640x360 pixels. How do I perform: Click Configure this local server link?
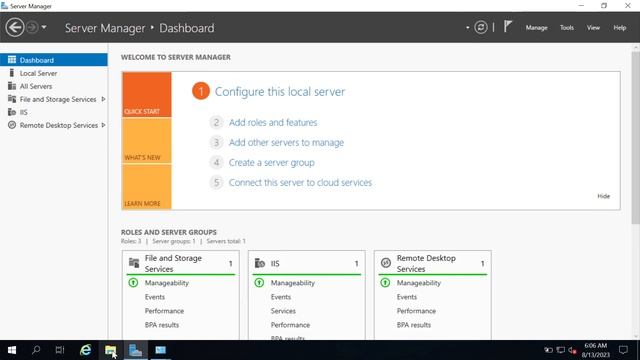coord(280,91)
